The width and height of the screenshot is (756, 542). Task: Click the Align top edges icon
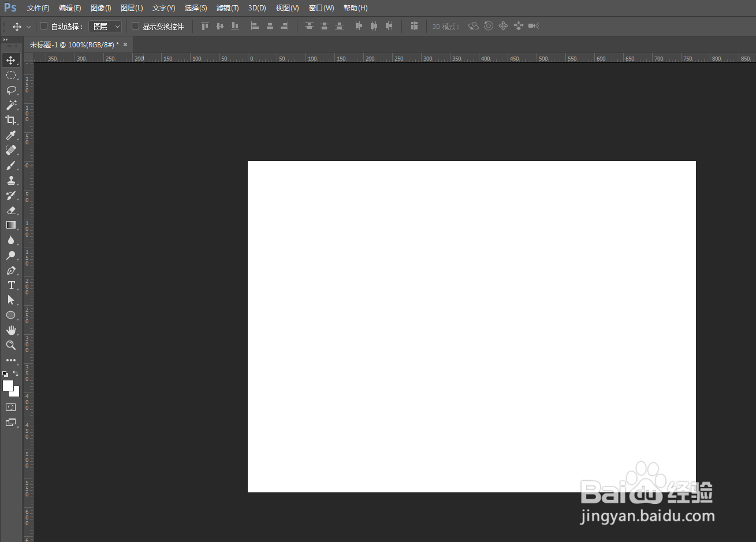click(204, 26)
